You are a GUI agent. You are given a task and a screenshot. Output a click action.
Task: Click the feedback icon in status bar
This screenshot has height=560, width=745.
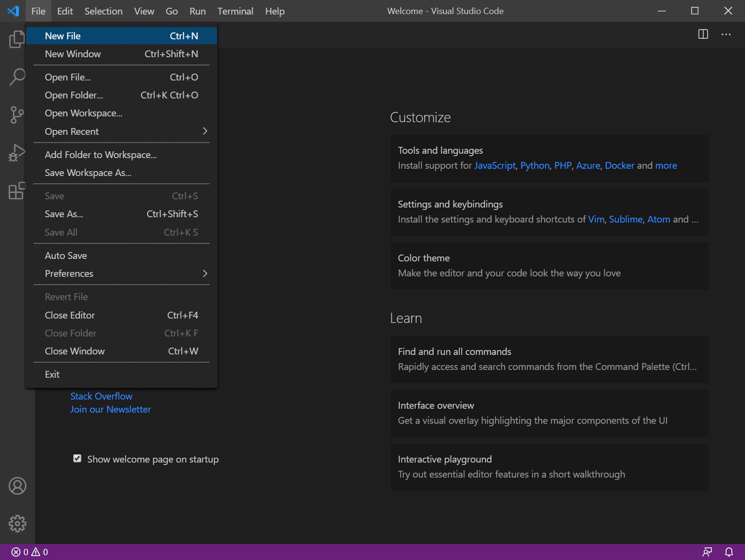707,552
